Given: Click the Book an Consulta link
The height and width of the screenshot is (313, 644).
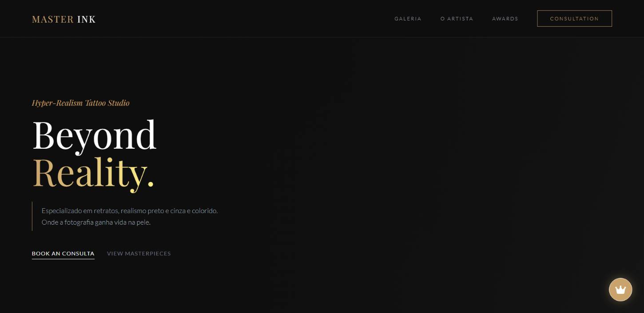Looking at the screenshot, I should click(63, 254).
